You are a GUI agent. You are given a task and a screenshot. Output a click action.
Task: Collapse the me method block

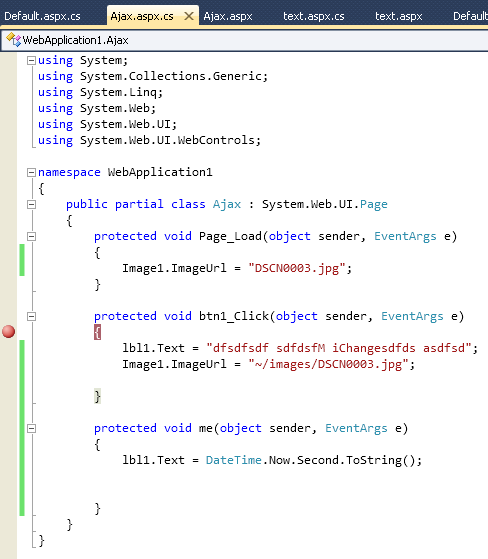[x=31, y=428]
